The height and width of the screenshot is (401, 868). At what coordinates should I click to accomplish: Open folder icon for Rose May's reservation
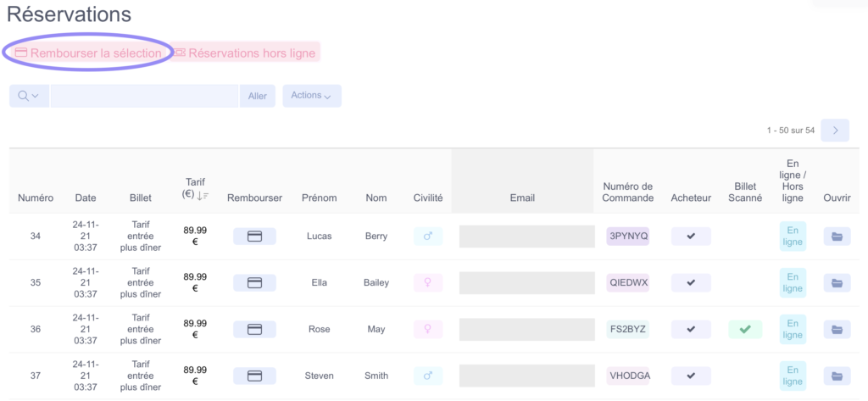(x=837, y=330)
